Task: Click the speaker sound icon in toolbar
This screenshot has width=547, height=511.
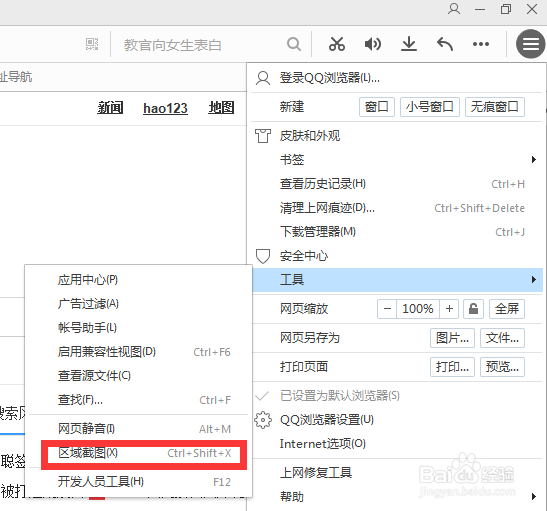Action: (373, 44)
